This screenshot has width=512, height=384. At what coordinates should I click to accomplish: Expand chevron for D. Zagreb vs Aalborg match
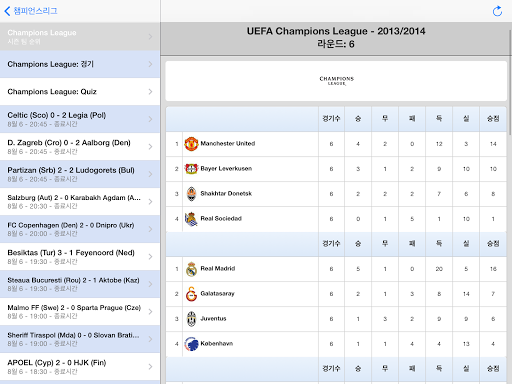click(x=150, y=147)
